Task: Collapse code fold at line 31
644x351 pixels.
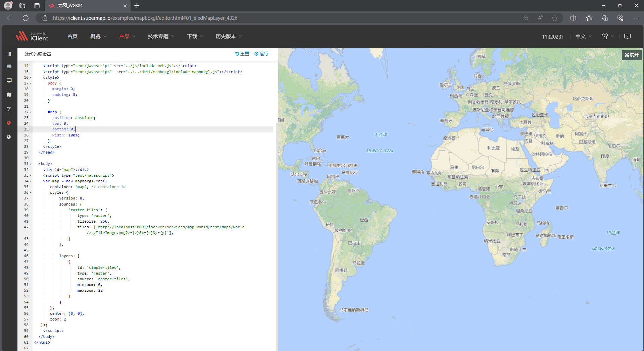Action: point(31,164)
